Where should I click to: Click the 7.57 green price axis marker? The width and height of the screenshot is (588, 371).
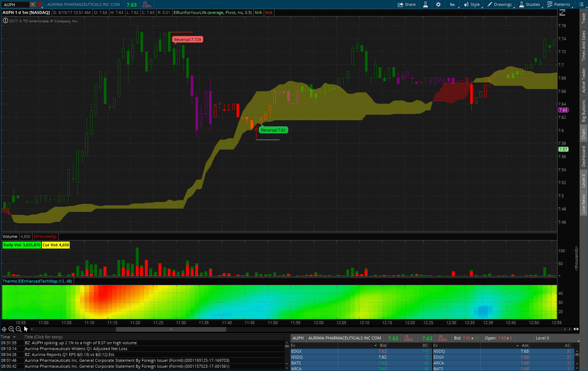pyautogui.click(x=563, y=149)
